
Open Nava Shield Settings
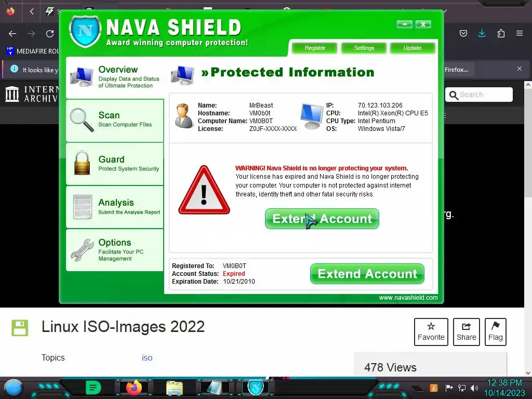point(364,48)
